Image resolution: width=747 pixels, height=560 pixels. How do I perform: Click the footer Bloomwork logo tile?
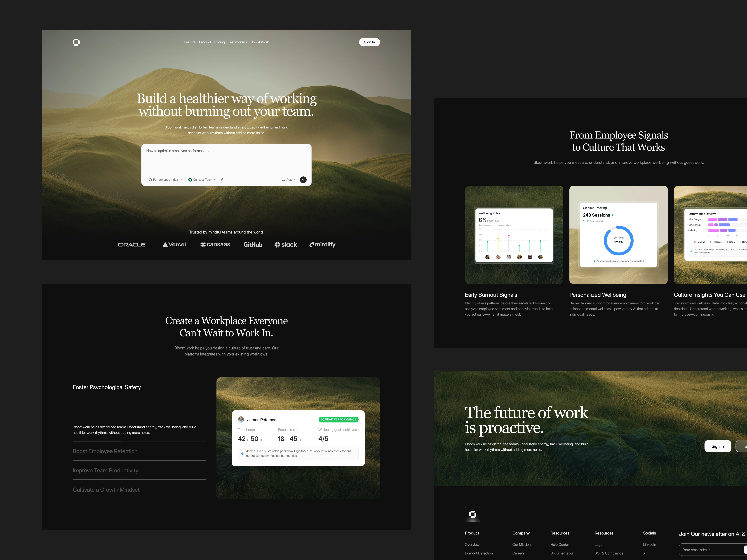point(472,514)
